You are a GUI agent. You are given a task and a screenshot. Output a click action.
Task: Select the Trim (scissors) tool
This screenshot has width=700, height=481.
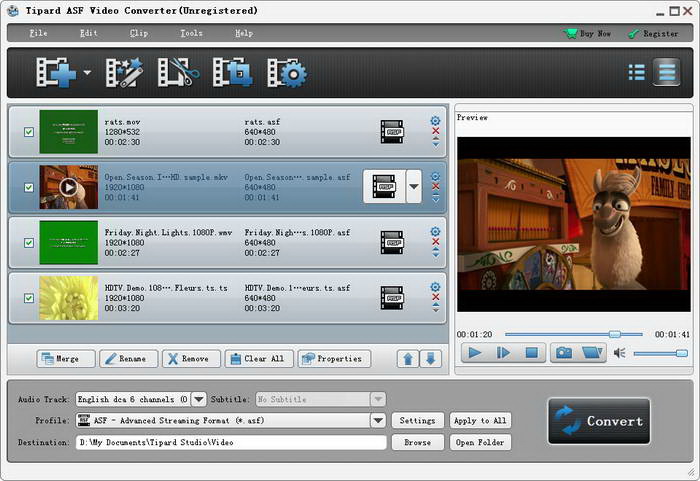(x=180, y=73)
